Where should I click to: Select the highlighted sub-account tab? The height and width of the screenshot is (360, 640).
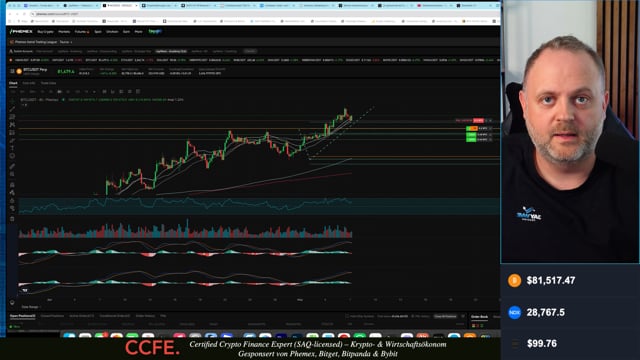click(171, 51)
